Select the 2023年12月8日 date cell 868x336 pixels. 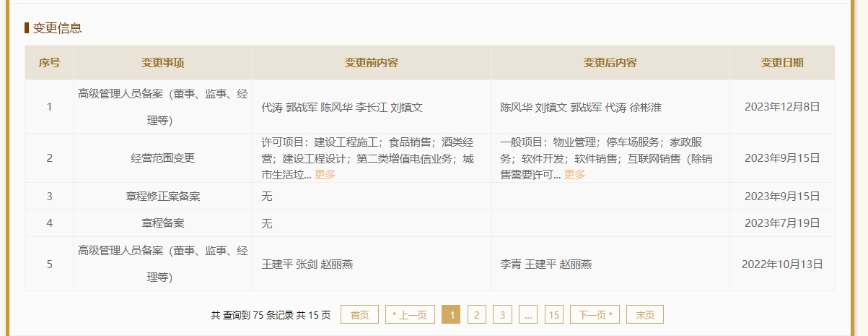pos(782,107)
